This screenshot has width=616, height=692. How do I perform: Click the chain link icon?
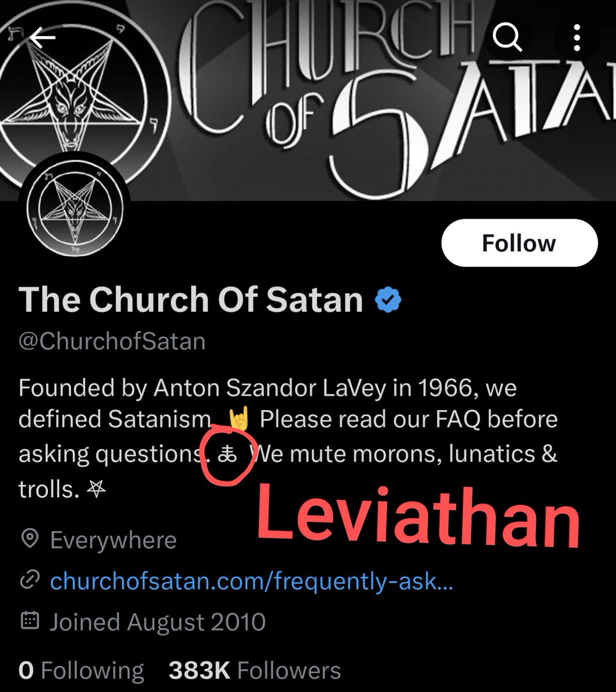coord(29,581)
